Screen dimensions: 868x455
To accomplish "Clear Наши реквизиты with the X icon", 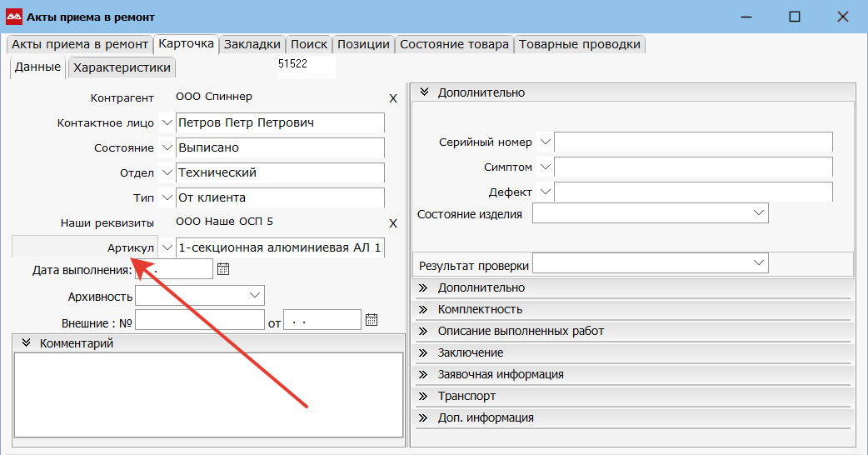I will tap(393, 223).
